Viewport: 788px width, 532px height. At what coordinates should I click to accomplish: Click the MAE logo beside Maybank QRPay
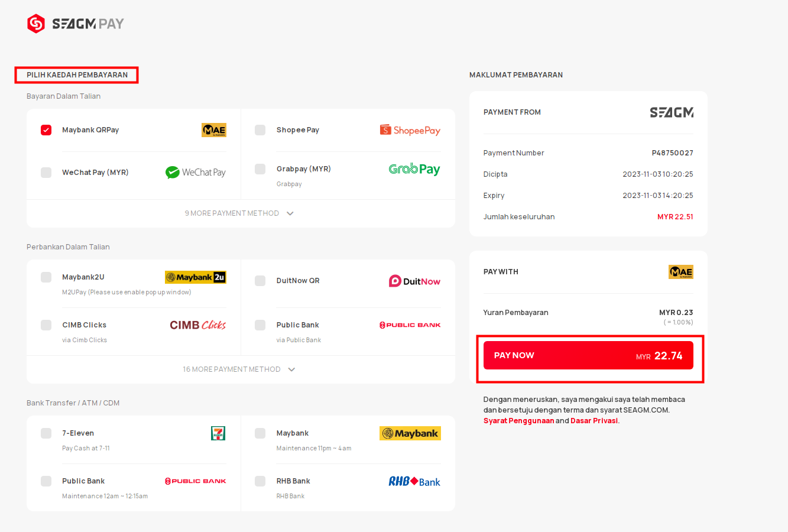click(x=214, y=130)
